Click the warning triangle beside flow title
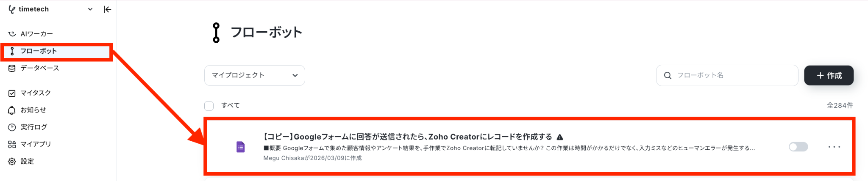Screen dimensions: 868x181 [560, 137]
